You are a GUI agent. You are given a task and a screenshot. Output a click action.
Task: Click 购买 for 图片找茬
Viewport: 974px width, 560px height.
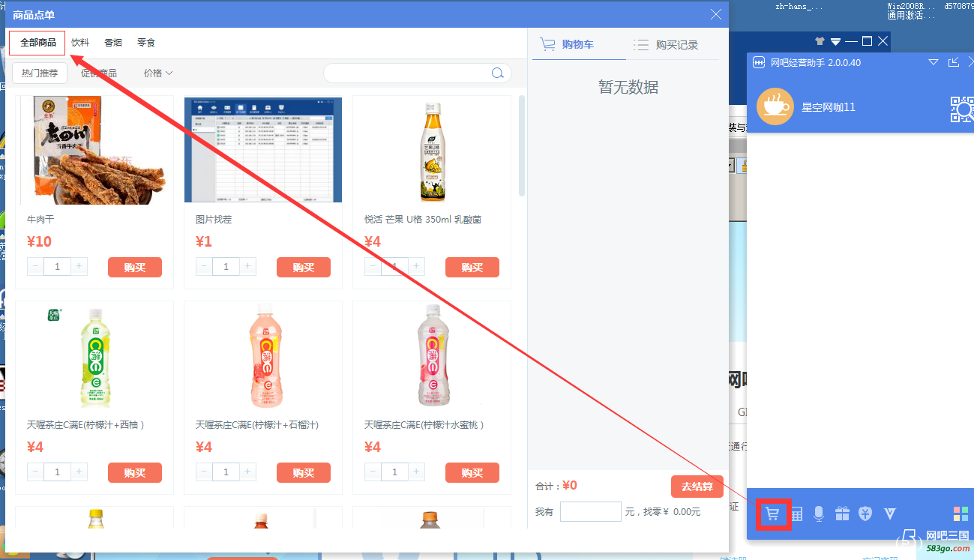click(x=304, y=267)
